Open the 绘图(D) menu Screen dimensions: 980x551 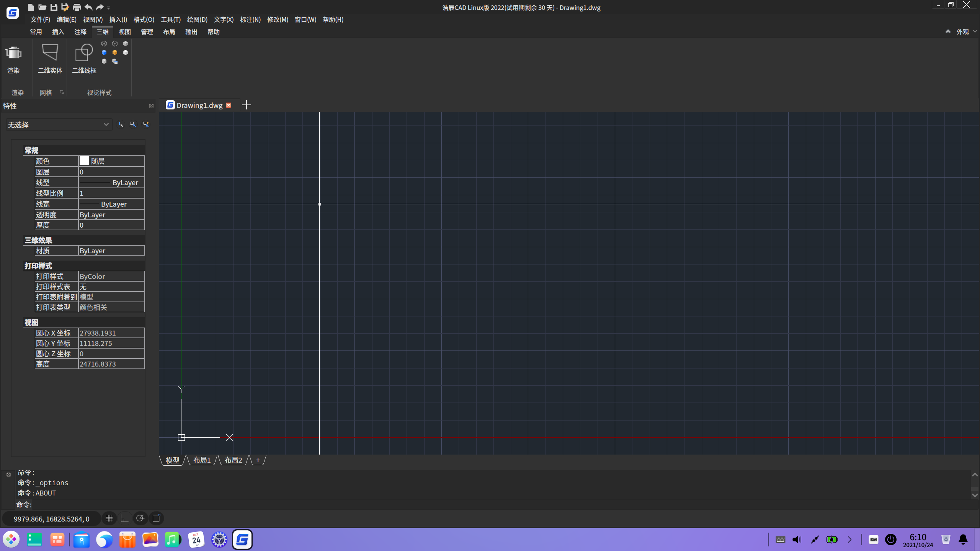(x=197, y=20)
